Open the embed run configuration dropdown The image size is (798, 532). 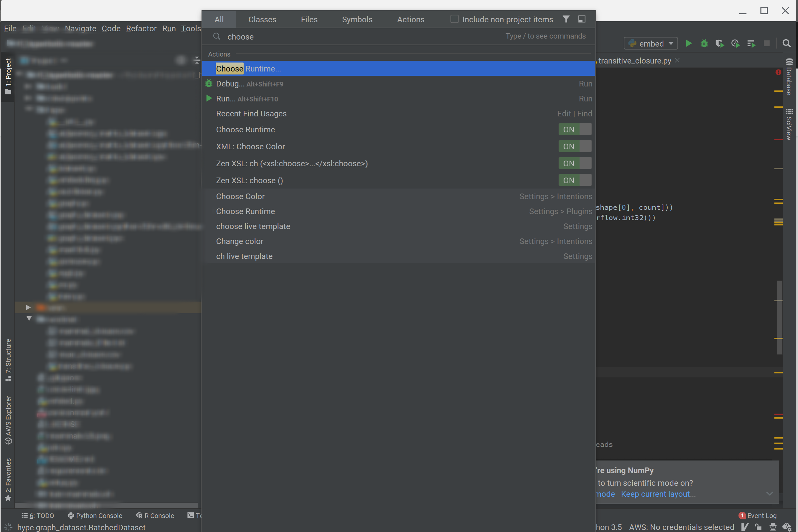click(x=650, y=44)
